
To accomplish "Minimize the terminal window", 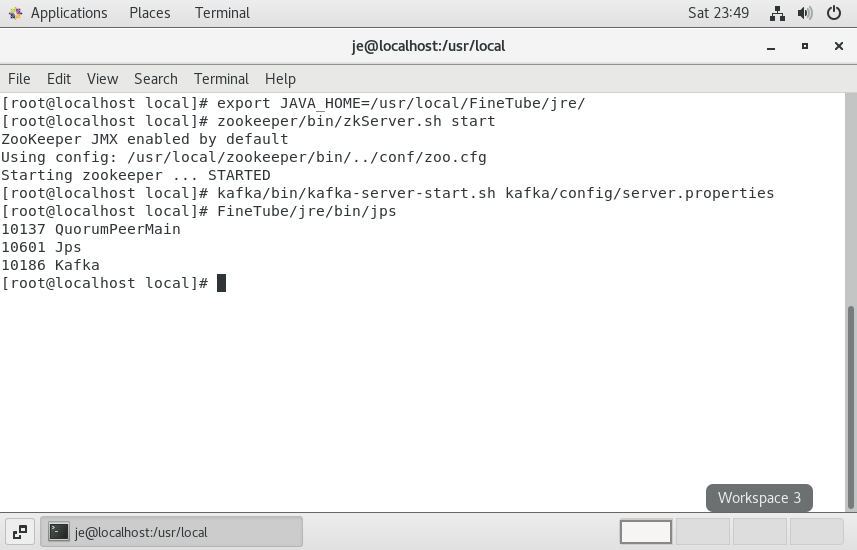I will click(x=771, y=46).
